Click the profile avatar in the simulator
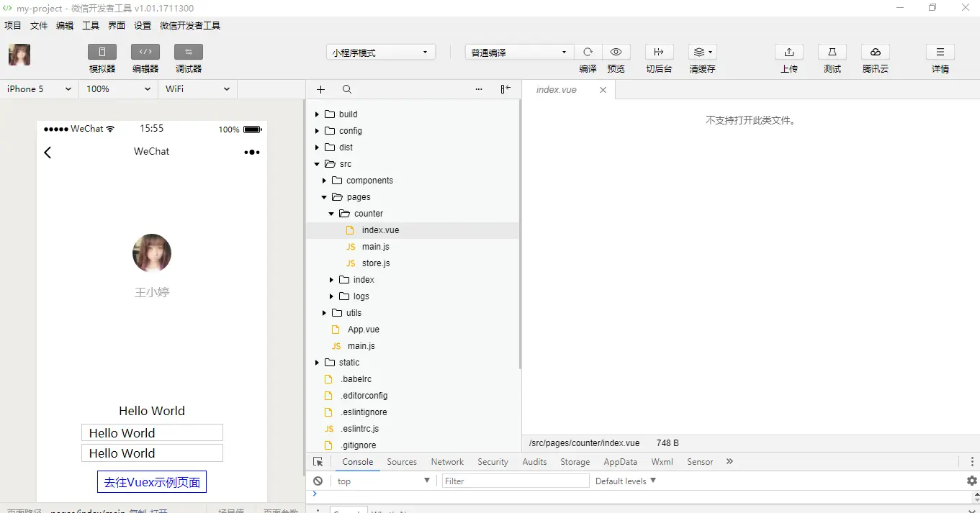The height and width of the screenshot is (513, 980). pyautogui.click(x=152, y=253)
